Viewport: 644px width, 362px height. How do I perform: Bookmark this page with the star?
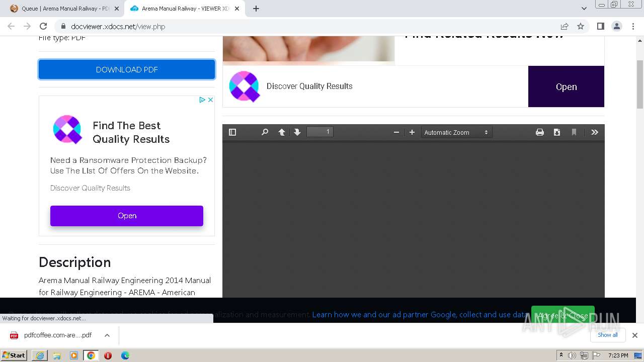(581, 26)
